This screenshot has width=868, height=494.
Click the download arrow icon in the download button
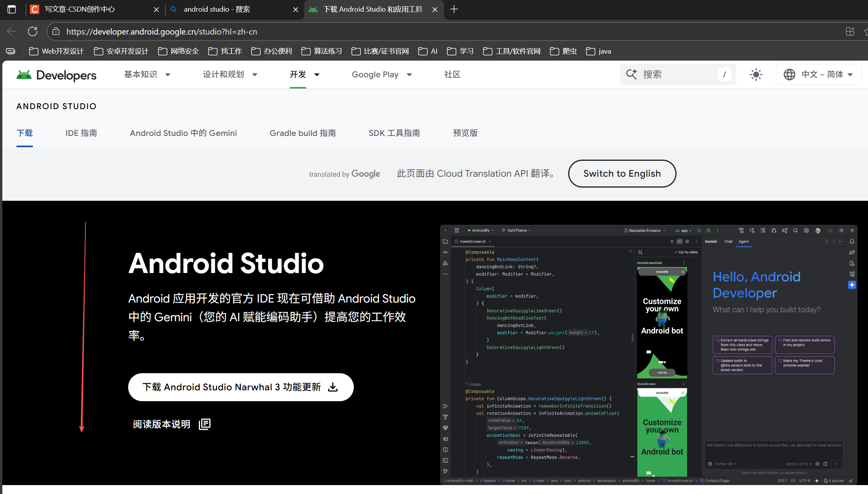pos(333,387)
